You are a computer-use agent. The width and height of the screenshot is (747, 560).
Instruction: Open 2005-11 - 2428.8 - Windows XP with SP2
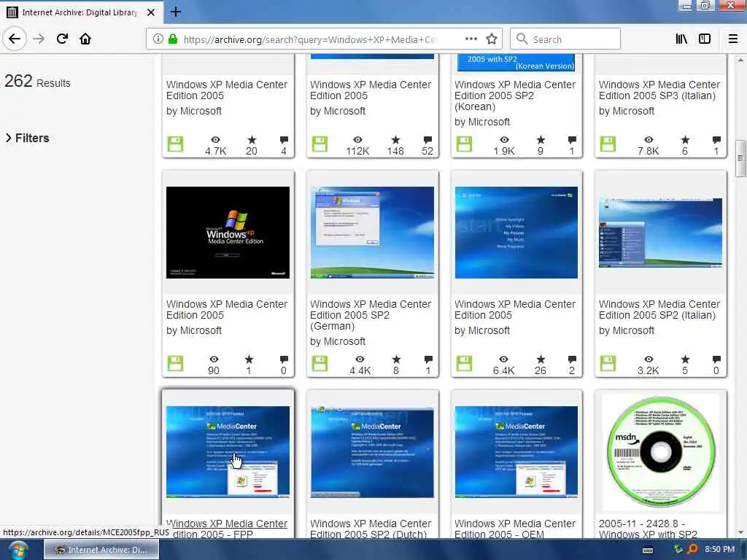pyautogui.click(x=648, y=529)
